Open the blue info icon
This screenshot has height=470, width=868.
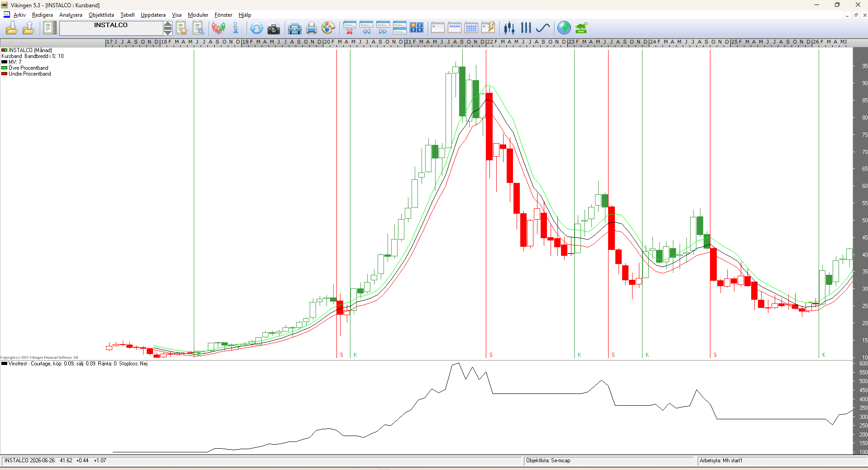tap(235, 28)
